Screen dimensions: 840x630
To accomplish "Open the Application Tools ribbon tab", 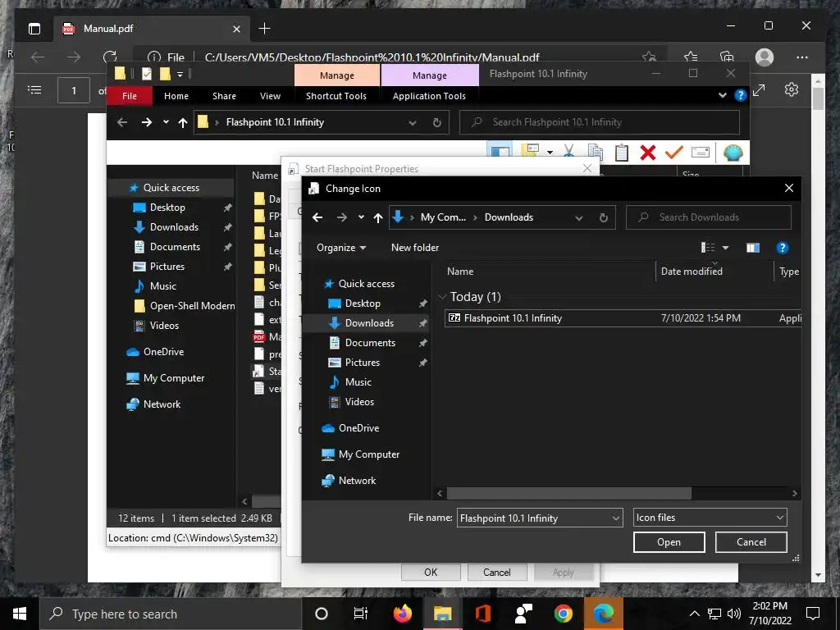I will [429, 96].
